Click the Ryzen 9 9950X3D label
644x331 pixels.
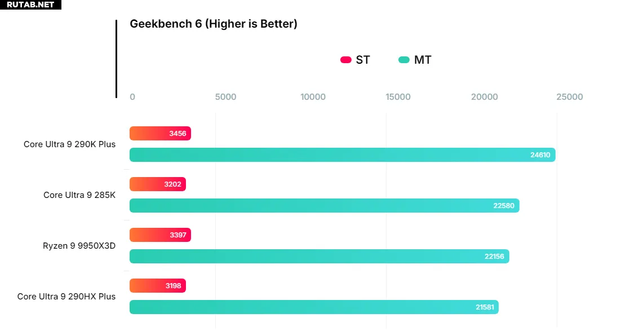(x=79, y=246)
